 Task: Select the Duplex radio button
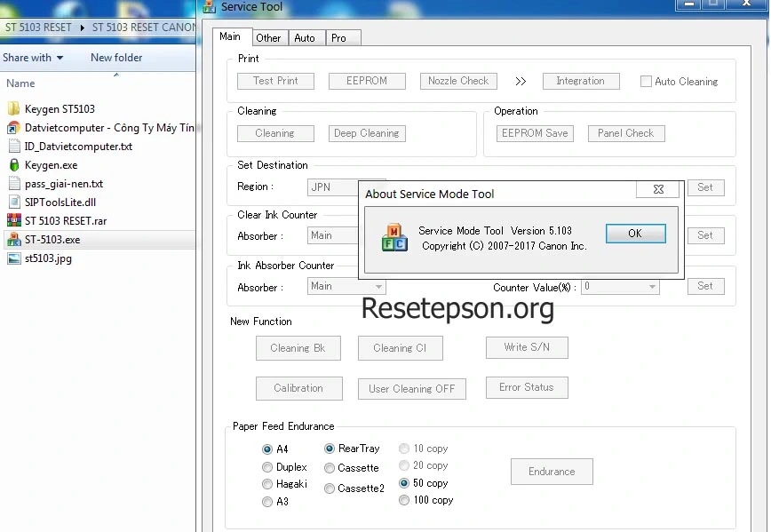click(x=267, y=466)
